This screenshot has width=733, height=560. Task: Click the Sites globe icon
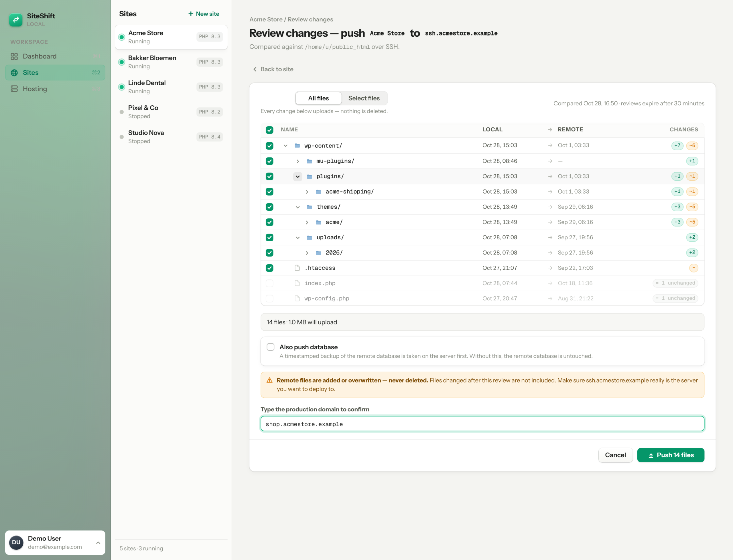[14, 73]
